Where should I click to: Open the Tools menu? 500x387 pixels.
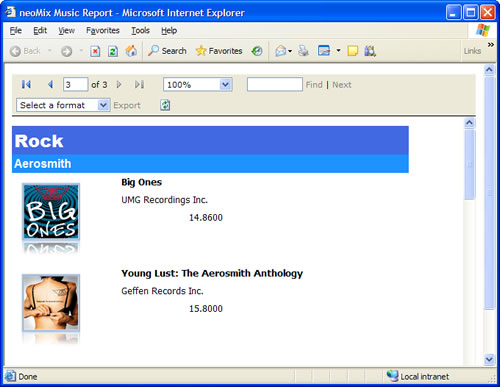(140, 31)
